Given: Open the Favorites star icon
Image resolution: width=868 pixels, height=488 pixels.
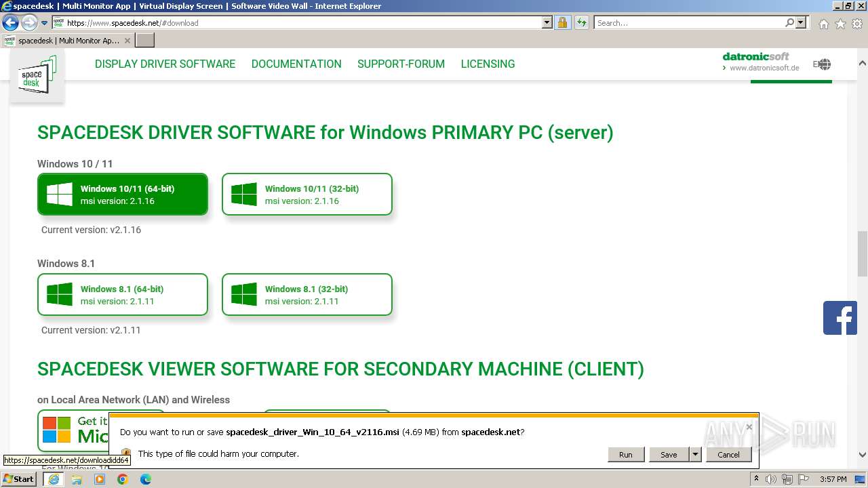Looking at the screenshot, I should point(840,24).
